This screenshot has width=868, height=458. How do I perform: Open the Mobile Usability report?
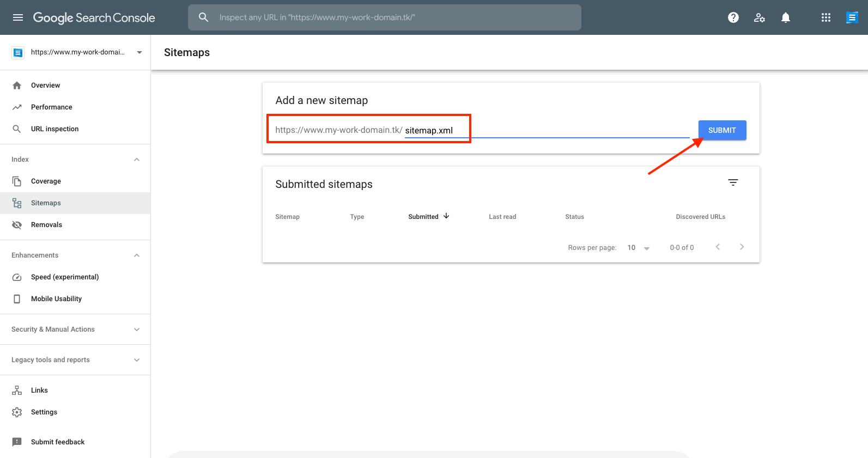coord(75,299)
